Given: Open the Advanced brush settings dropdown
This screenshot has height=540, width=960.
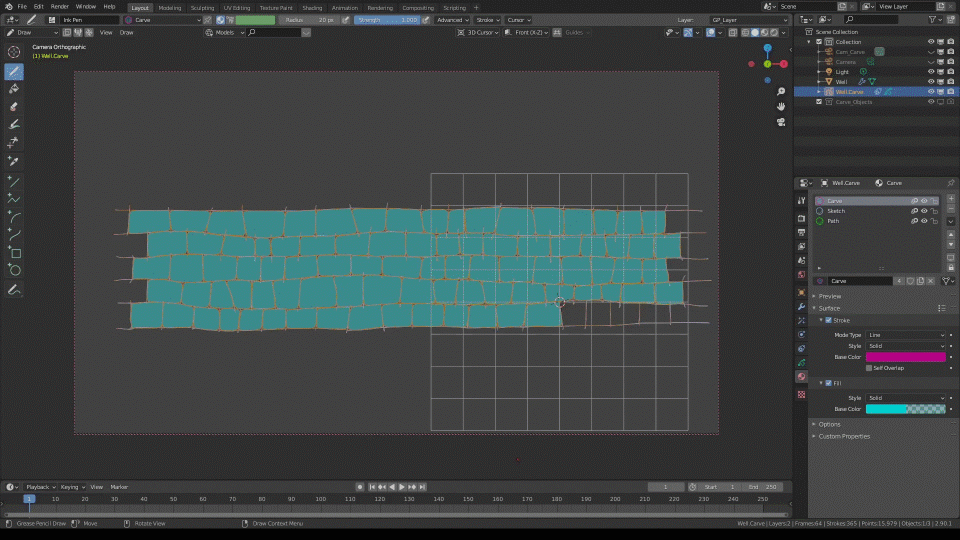Looking at the screenshot, I should click(452, 20).
